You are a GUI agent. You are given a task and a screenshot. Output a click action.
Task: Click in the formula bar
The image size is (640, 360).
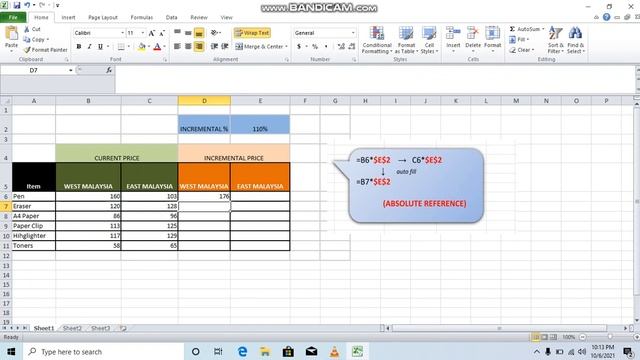[375, 80]
